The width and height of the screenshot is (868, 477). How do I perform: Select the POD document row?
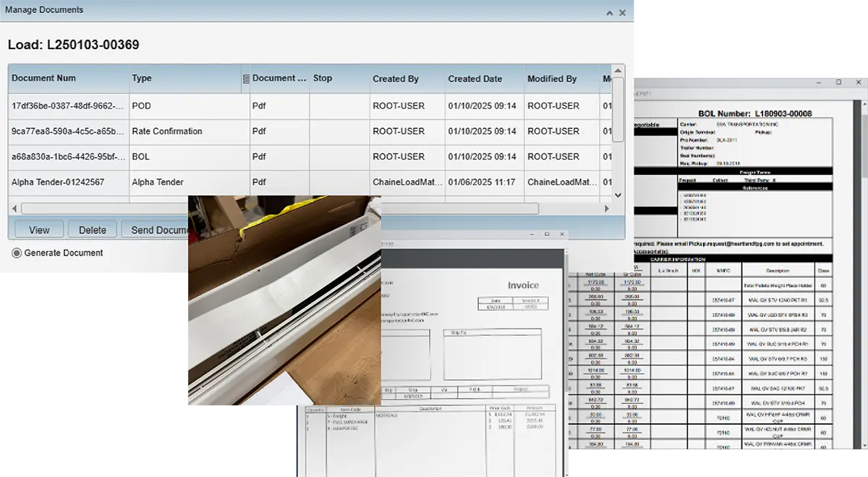pos(310,106)
